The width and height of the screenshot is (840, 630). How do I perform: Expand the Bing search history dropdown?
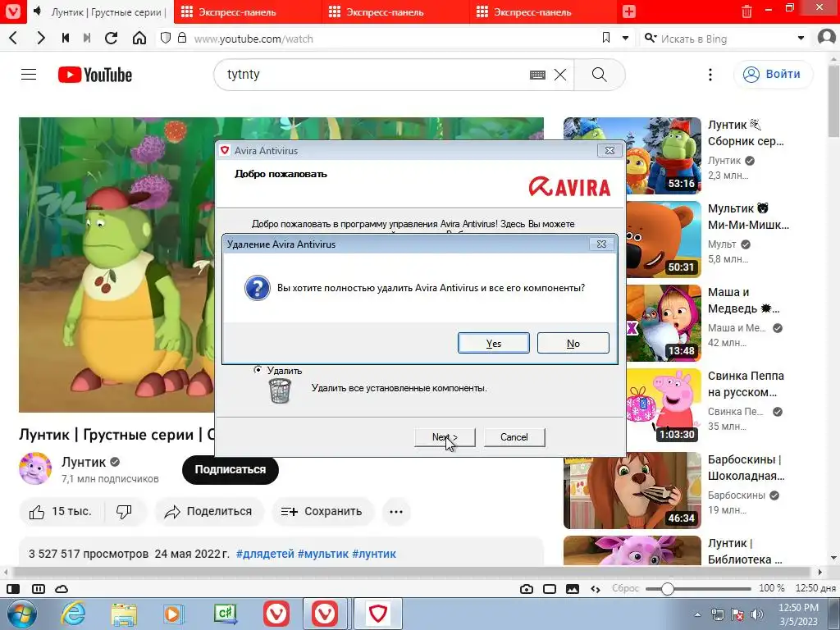[x=801, y=39]
